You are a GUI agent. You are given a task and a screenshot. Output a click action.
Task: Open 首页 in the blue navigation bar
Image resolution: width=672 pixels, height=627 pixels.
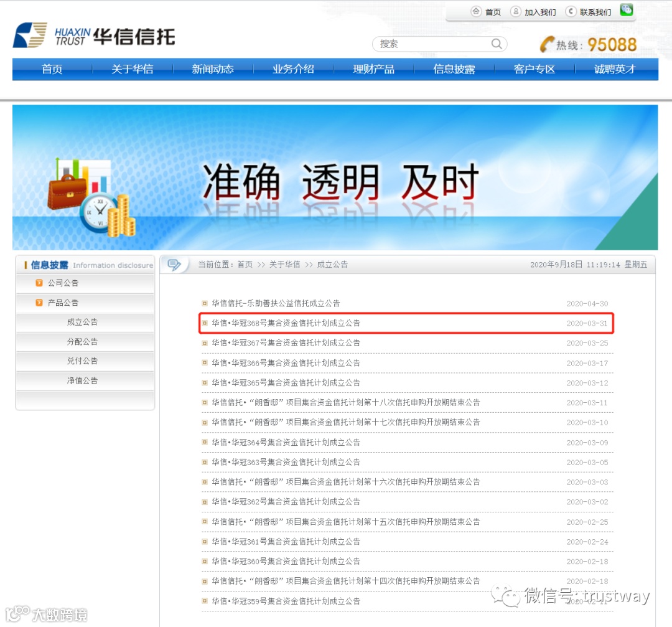tap(52, 69)
